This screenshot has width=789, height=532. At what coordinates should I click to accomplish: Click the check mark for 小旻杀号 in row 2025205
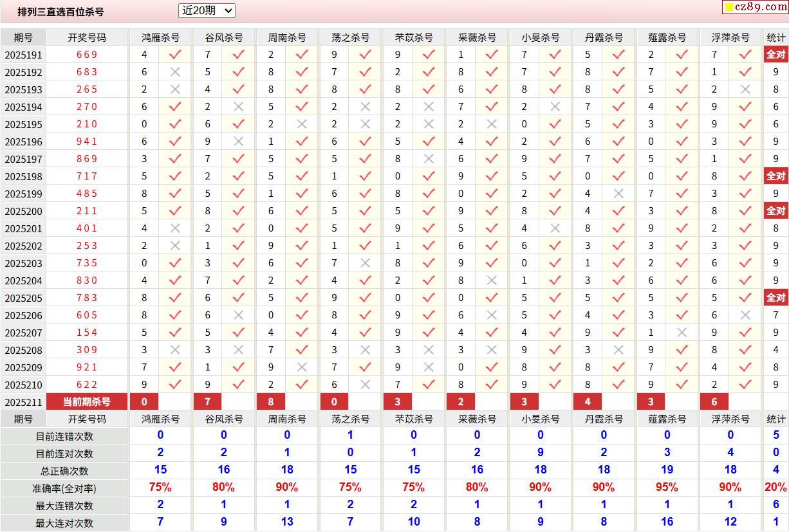pos(555,298)
